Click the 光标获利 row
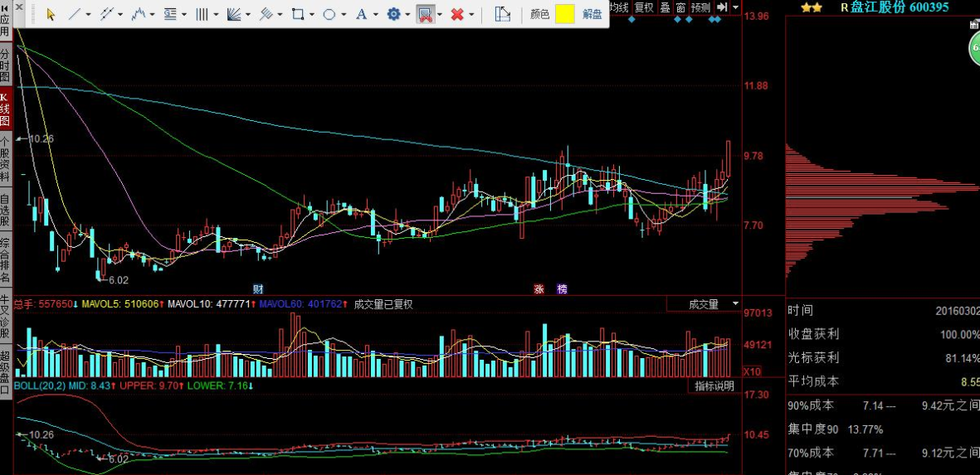The width and height of the screenshot is (980, 475). [x=884, y=357]
